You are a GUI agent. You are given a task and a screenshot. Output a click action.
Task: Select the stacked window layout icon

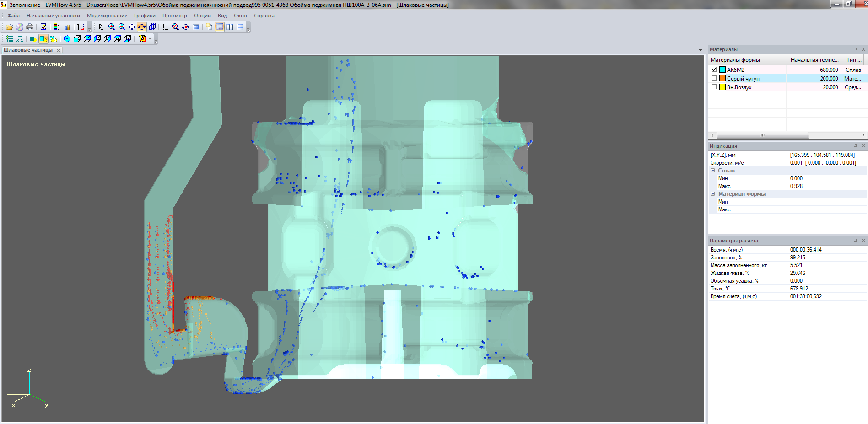click(x=240, y=27)
